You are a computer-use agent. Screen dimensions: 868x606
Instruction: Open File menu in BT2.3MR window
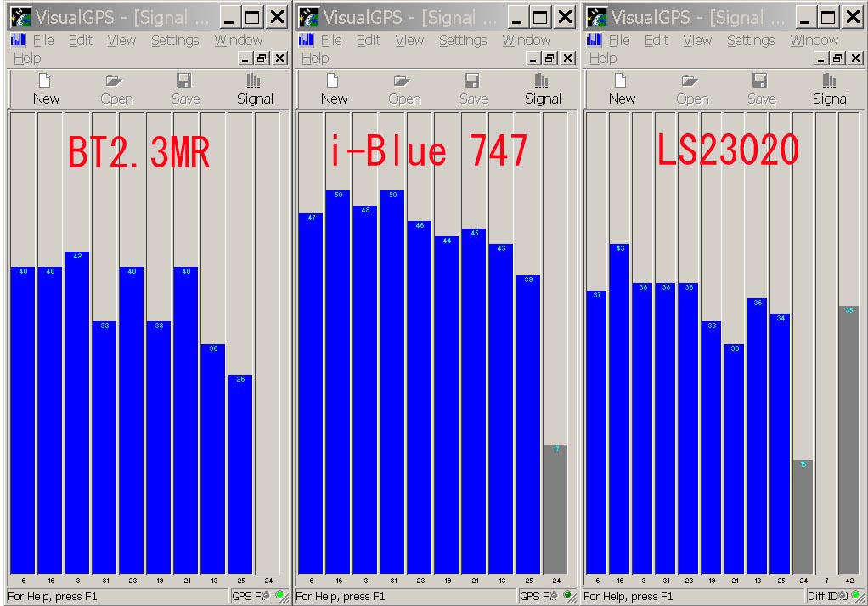point(43,41)
